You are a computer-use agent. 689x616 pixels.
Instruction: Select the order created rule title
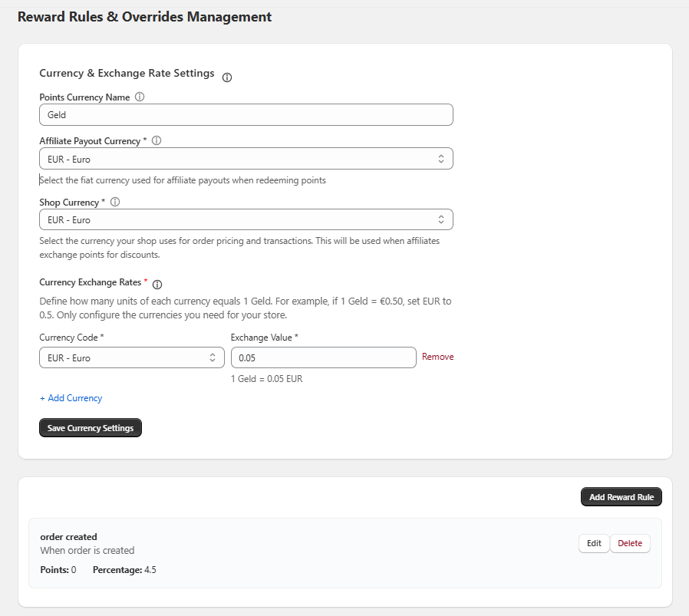click(x=68, y=537)
